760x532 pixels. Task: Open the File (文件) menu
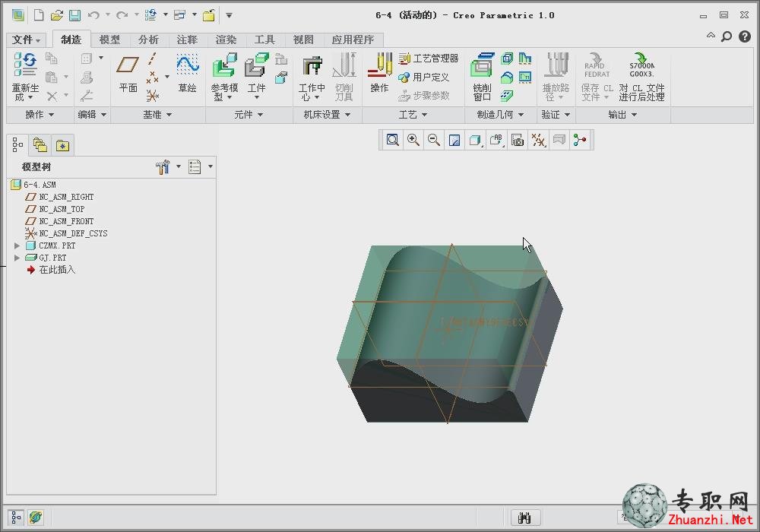click(26, 40)
